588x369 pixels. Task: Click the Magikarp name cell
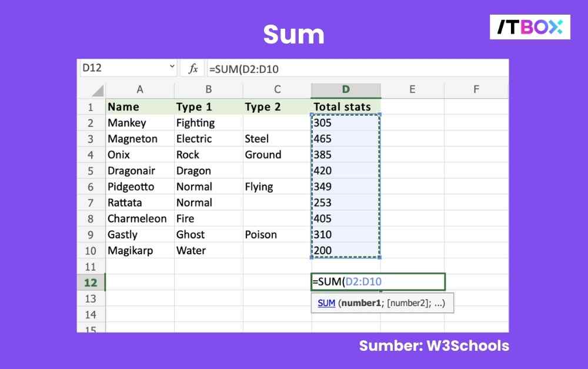140,250
